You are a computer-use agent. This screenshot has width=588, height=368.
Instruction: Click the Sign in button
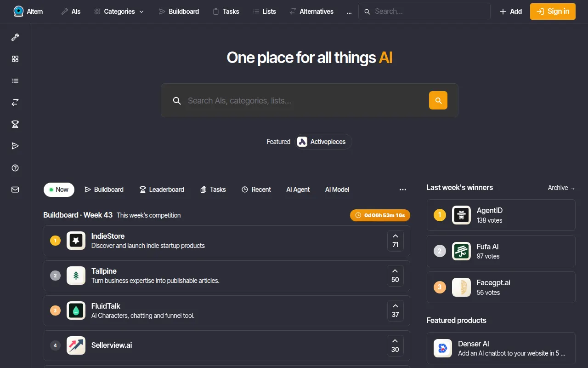(553, 11)
